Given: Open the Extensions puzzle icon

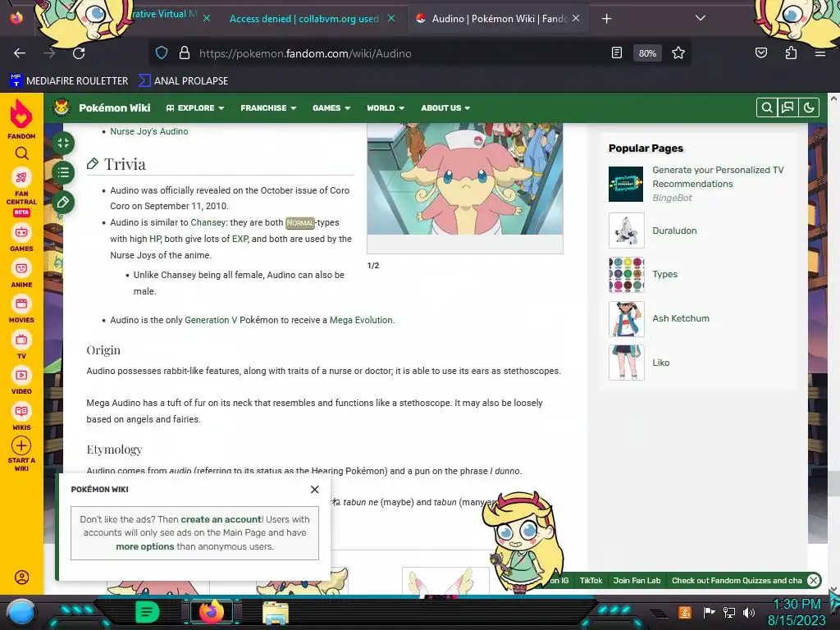Looking at the screenshot, I should [791, 53].
